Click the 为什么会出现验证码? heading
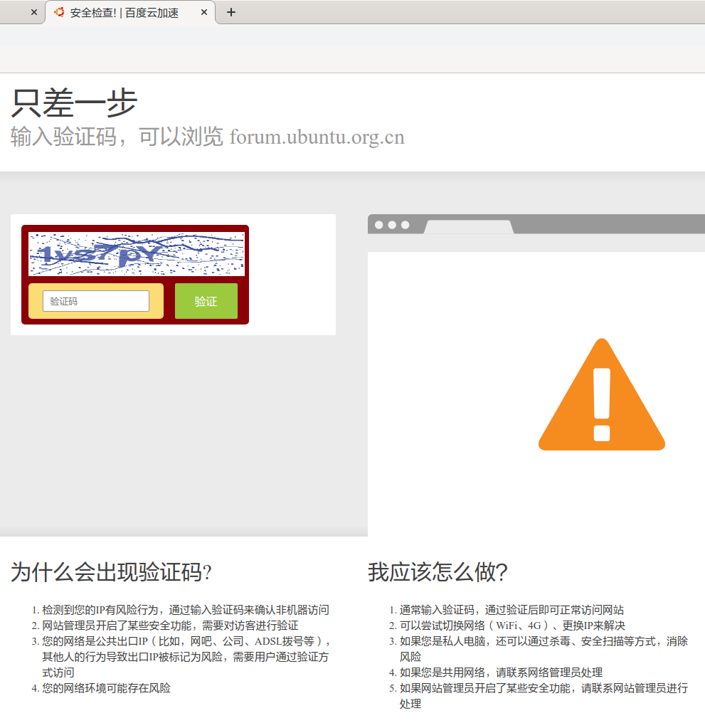This screenshot has height=728, width=705. [x=112, y=572]
